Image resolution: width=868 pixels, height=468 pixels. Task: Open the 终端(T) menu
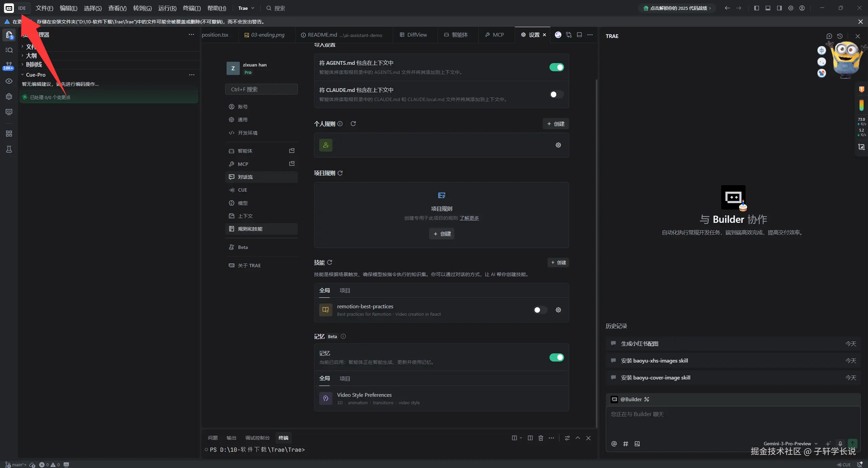pyautogui.click(x=192, y=8)
